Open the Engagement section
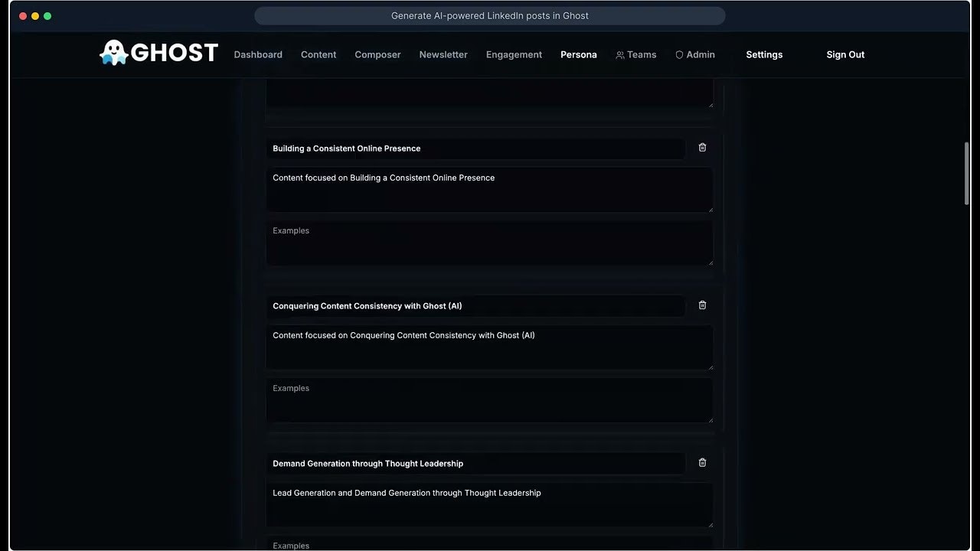Screen dimensions: 980x551 [x=514, y=54]
